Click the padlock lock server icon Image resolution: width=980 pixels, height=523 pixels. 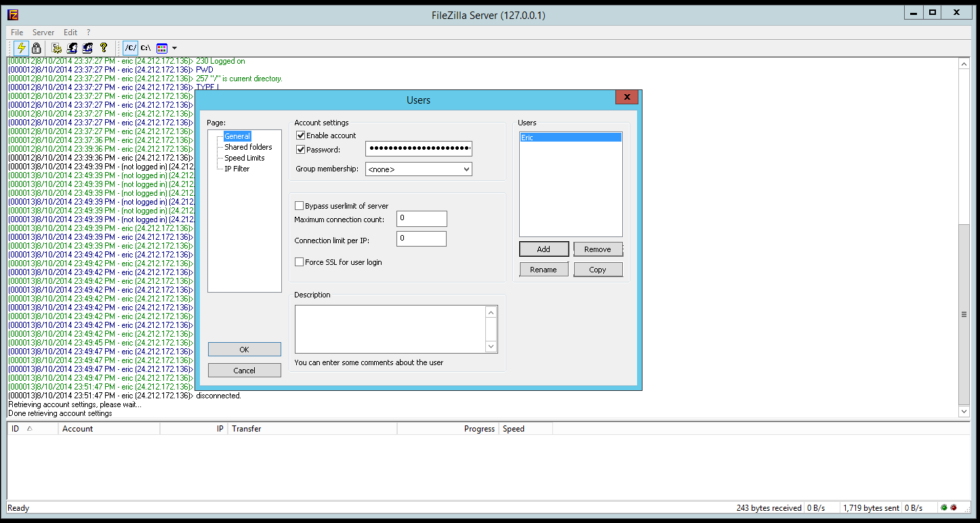(x=37, y=48)
